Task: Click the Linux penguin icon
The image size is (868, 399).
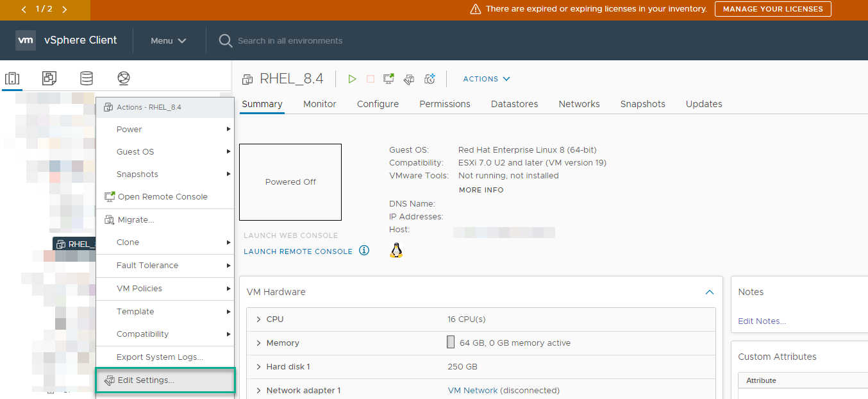Action: [396, 250]
